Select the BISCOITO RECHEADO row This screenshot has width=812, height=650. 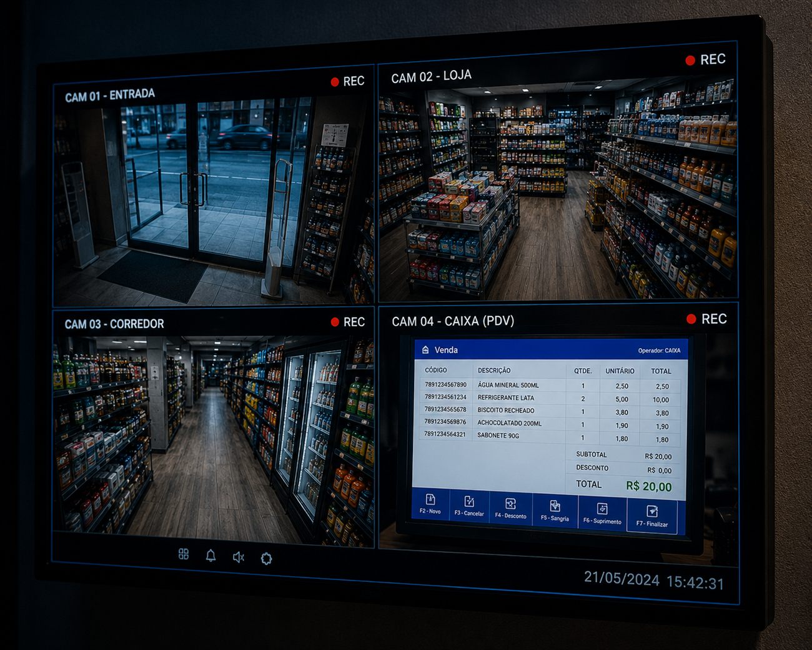pos(549,411)
